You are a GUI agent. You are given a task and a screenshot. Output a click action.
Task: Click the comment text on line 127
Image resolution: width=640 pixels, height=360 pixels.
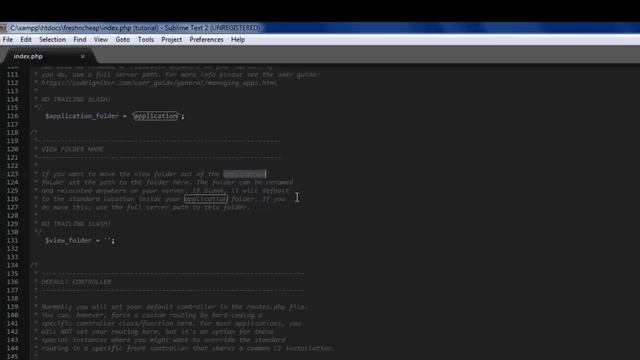pos(145,207)
